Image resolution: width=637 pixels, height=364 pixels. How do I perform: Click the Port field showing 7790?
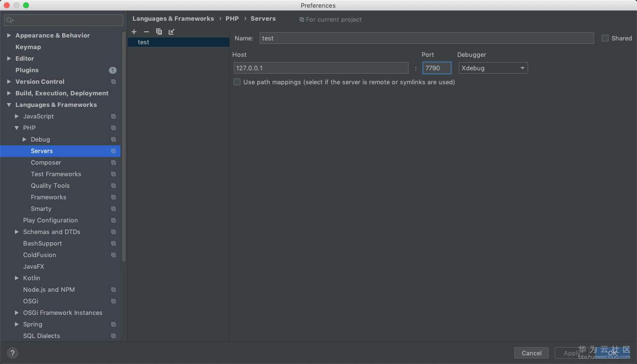pos(437,68)
